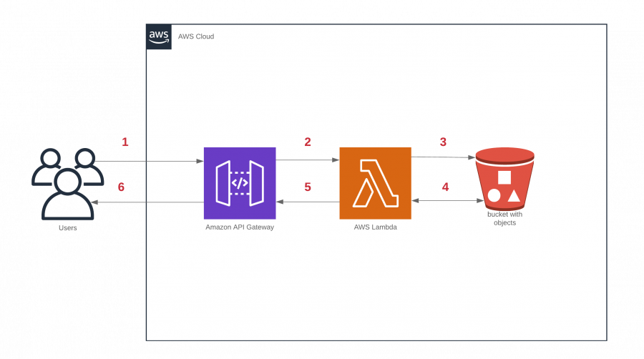This screenshot has height=359, width=644.
Task: Select the 'AWS Cloud' label
Action: 196,36
